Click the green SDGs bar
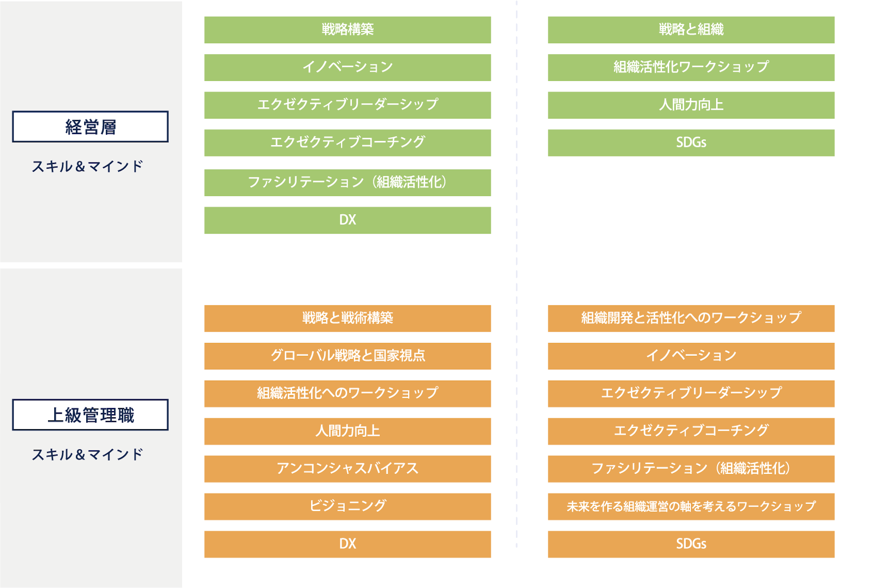Viewport: 874px width, 588px height. click(x=691, y=143)
